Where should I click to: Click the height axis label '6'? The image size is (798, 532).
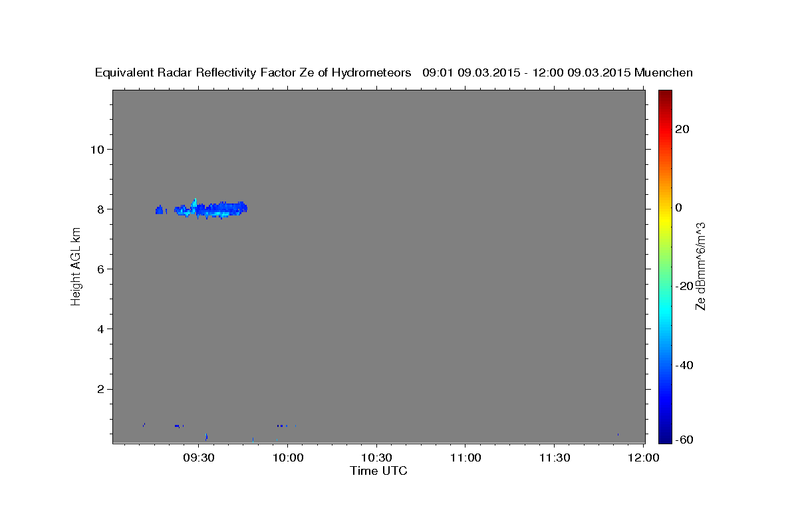tap(99, 269)
